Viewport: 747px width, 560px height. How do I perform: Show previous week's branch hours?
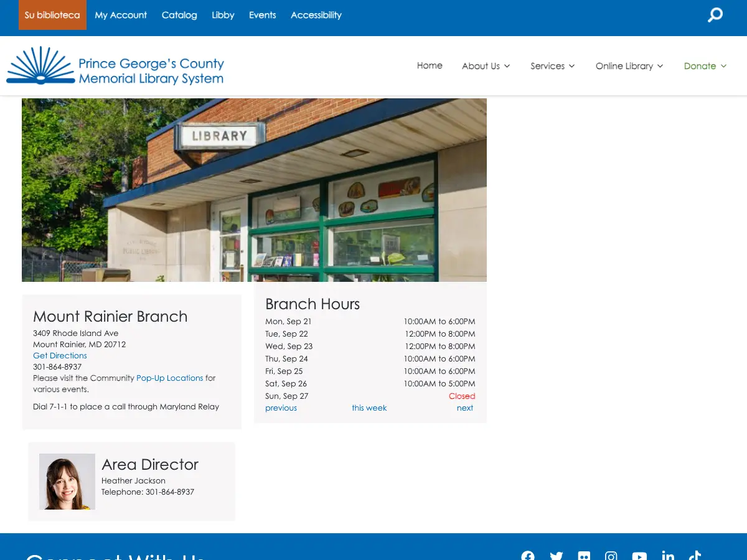tap(281, 408)
